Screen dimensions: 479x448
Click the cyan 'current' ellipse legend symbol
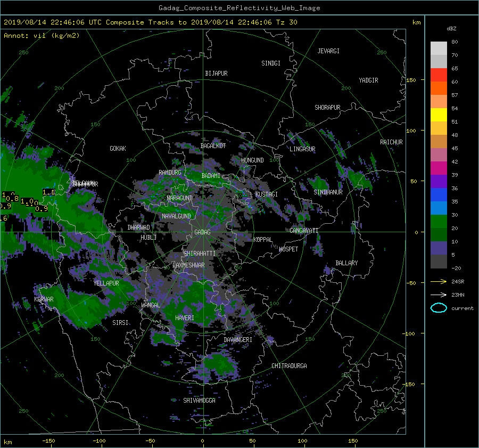coord(439,308)
